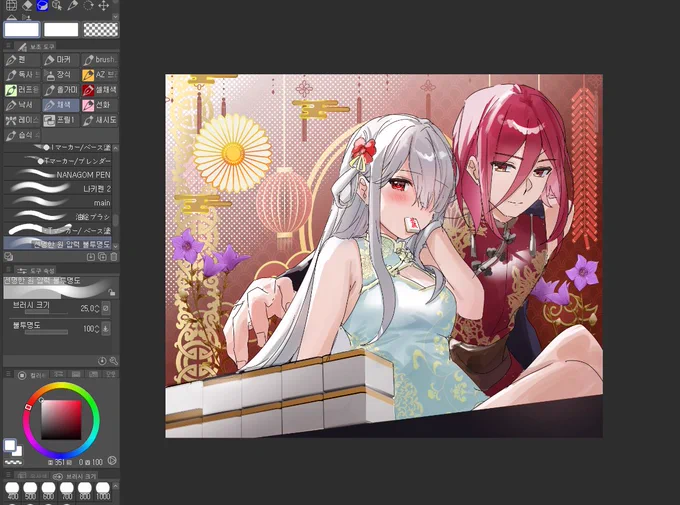This screenshot has height=505, width=680.
Task: Select the red 셀채색 sub tool group
Action: click(x=100, y=90)
